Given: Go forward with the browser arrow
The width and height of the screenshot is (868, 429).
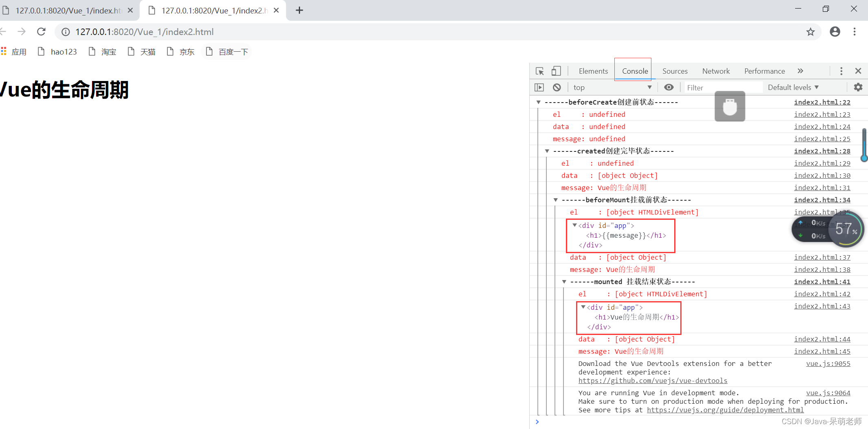Looking at the screenshot, I should 22,32.
